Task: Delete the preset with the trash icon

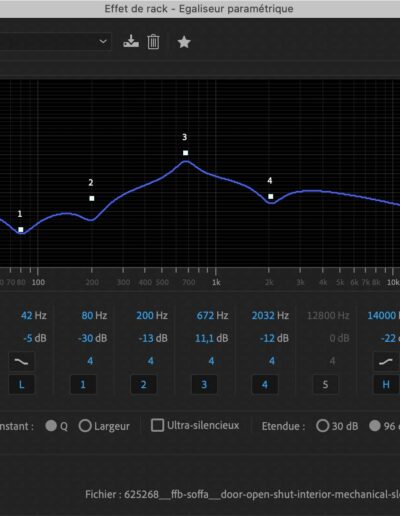Action: pyautogui.click(x=153, y=42)
